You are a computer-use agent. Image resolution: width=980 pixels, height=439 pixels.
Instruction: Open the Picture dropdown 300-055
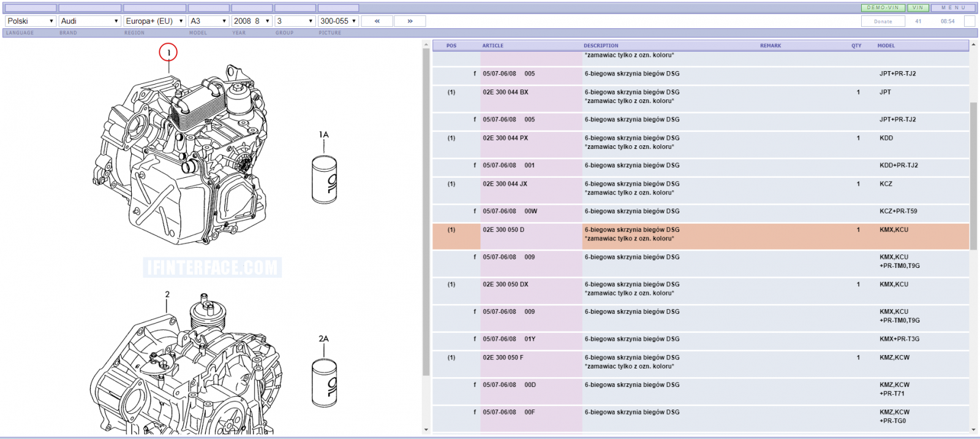tap(338, 21)
